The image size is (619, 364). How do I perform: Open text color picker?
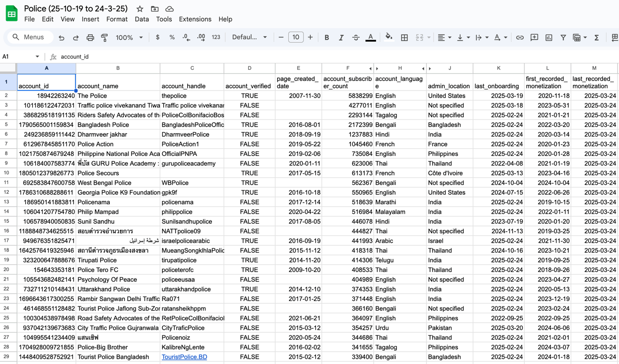tap(371, 37)
